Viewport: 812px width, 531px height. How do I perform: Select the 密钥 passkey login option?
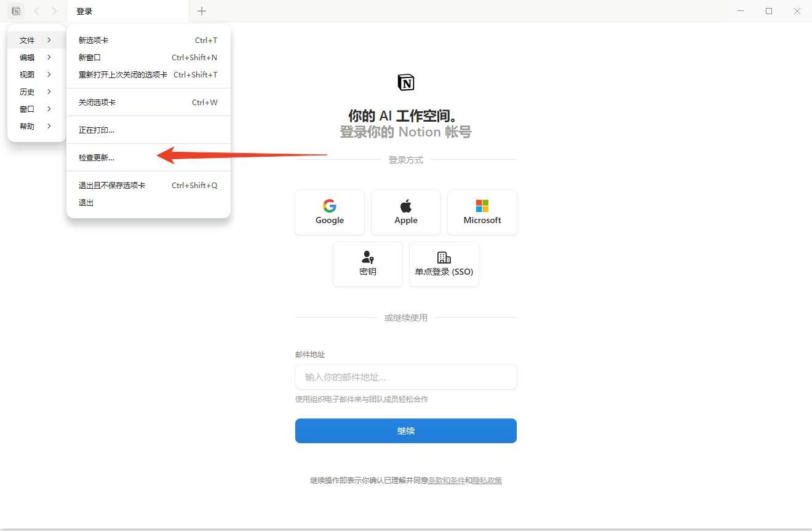pyautogui.click(x=367, y=264)
